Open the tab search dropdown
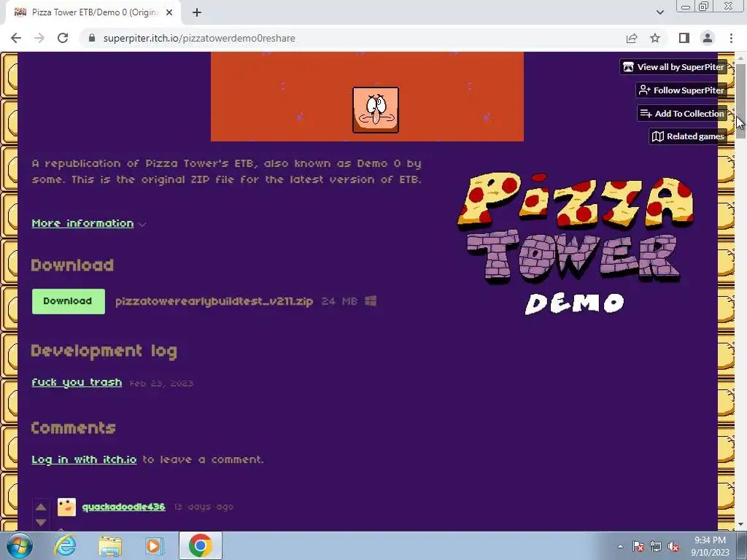The image size is (747, 560). 659,12
